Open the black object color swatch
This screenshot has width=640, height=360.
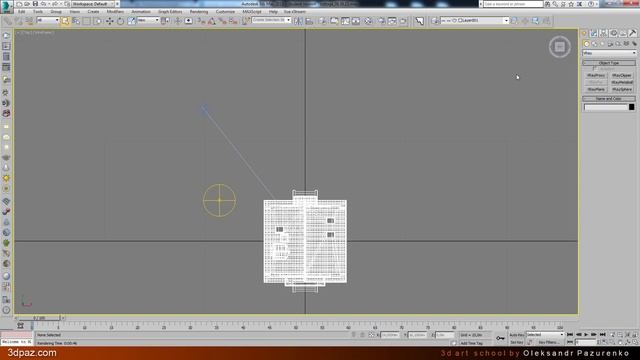[631, 107]
